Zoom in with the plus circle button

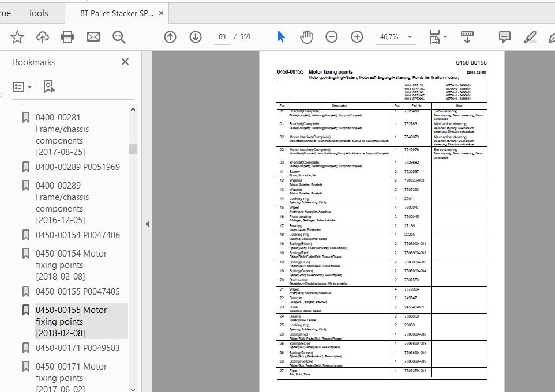357,37
